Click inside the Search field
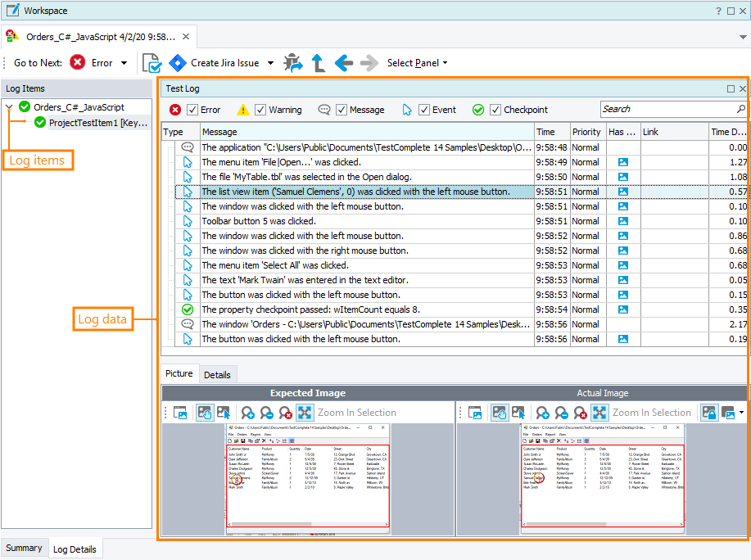 (663, 109)
